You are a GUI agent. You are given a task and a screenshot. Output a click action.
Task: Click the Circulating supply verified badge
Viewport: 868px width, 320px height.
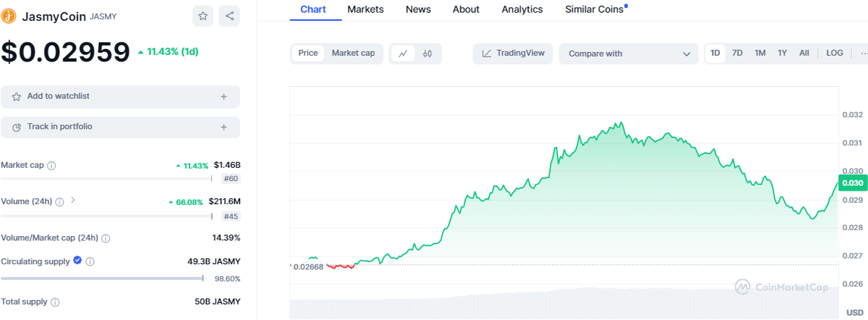[77, 261]
